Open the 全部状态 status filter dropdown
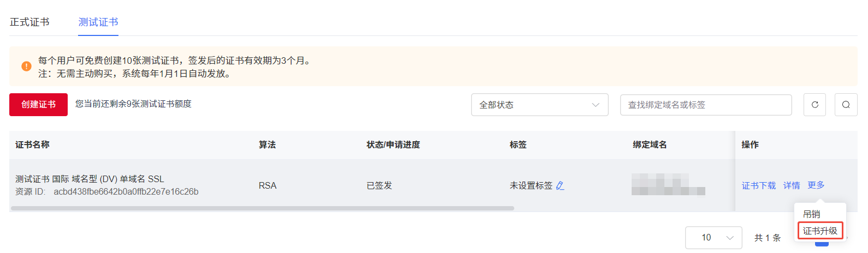 539,105
